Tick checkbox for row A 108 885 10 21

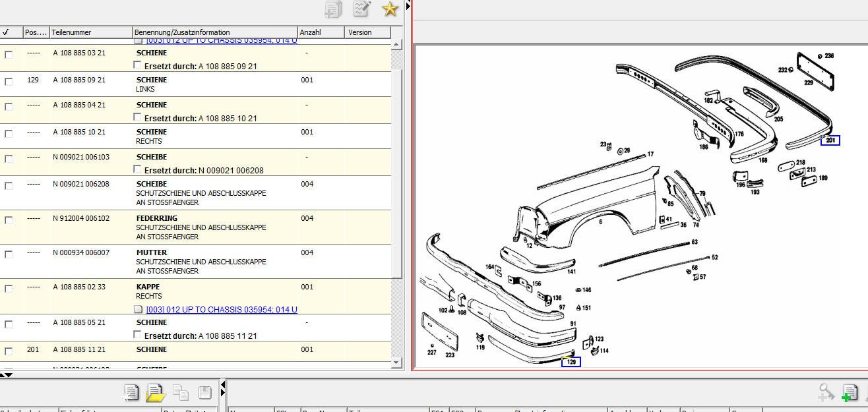point(9,134)
